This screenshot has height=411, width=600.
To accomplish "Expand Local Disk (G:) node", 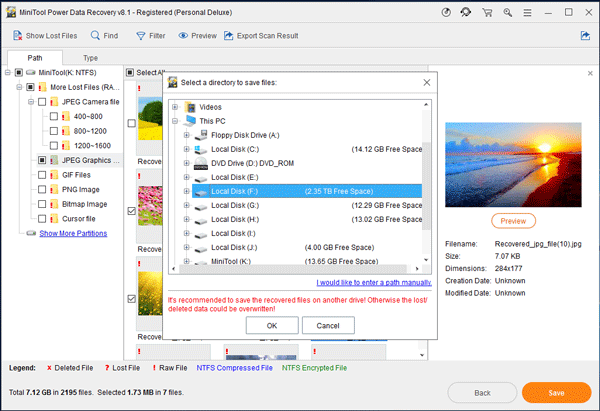I will [186, 206].
